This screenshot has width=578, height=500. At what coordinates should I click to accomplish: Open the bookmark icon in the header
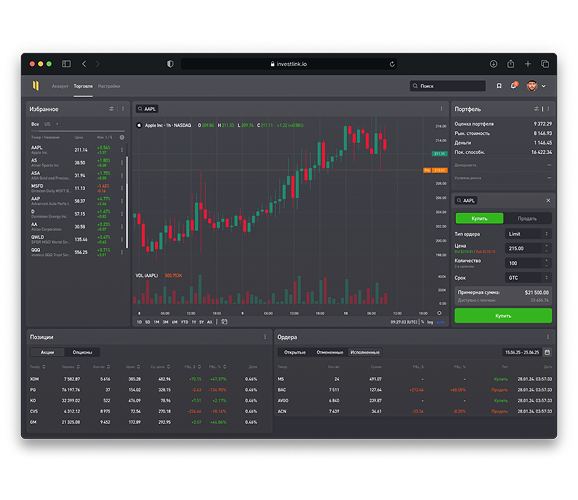tap(499, 86)
